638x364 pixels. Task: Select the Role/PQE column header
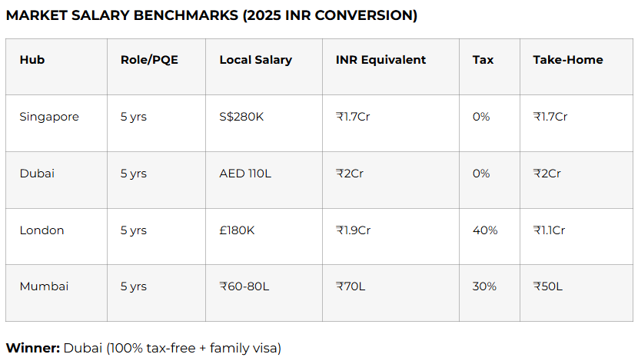click(x=149, y=60)
